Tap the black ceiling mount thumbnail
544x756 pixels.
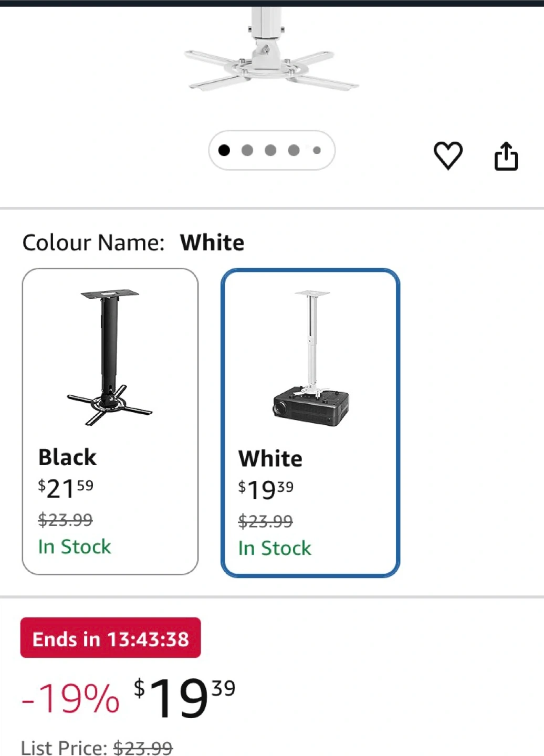coord(109,357)
